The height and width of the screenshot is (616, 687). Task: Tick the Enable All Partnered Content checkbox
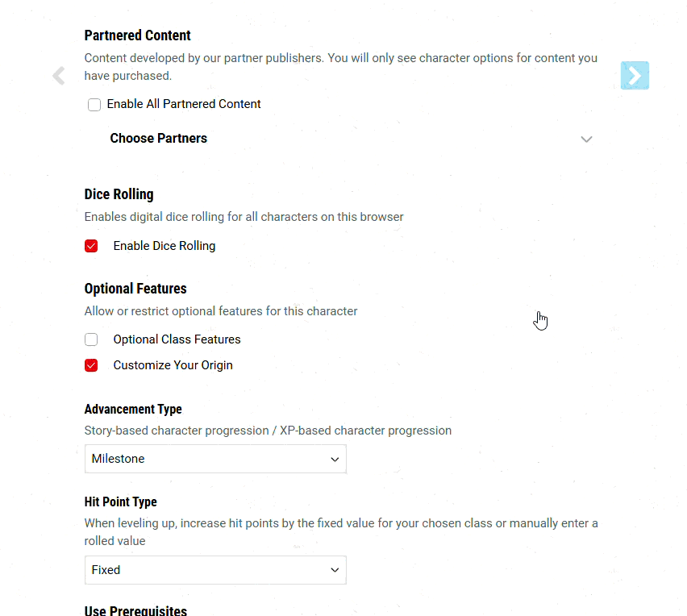94,105
